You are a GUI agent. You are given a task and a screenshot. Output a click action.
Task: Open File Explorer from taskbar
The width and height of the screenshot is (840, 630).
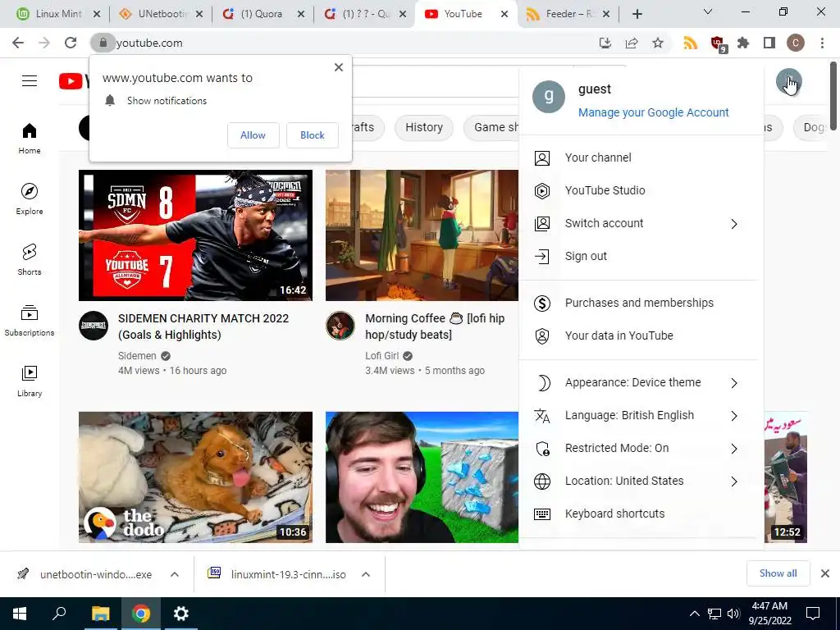tap(100, 614)
